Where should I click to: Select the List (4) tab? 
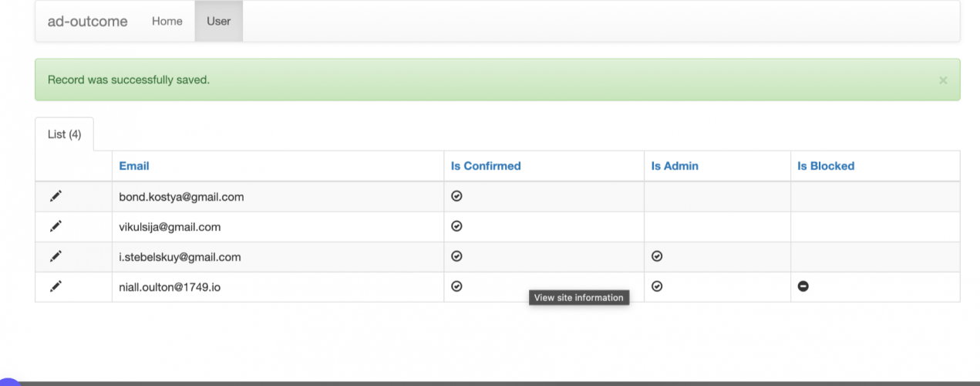click(x=64, y=134)
